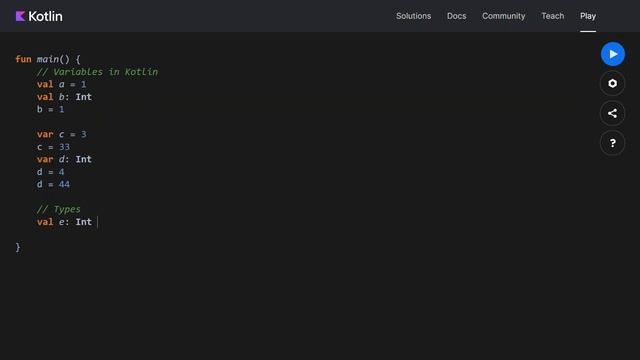
Task: Click the 'var d: Int' line
Action: 64,160
